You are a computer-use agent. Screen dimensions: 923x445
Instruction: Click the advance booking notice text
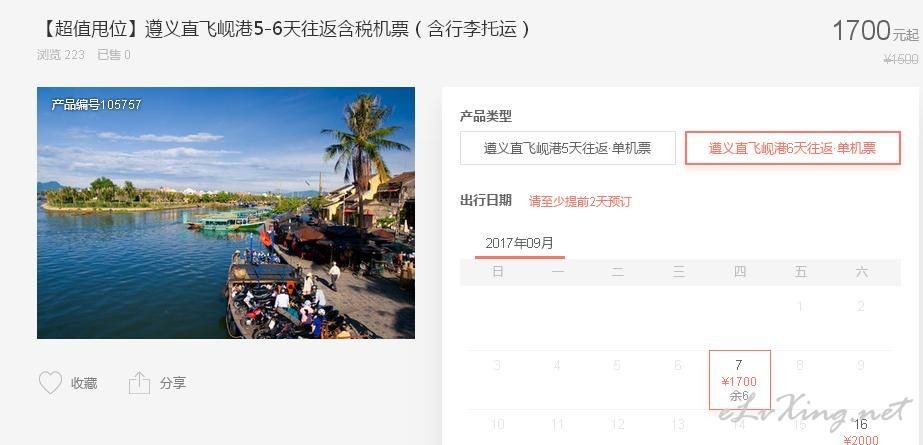(x=580, y=201)
